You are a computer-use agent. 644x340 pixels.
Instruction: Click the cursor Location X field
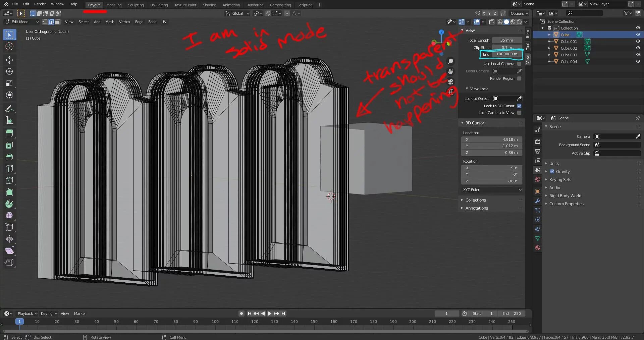pos(492,139)
